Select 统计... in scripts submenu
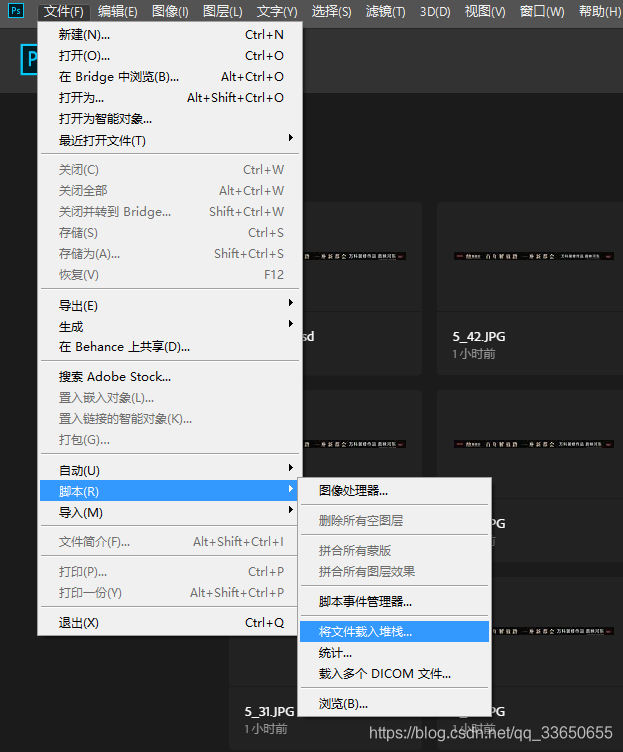 (x=394, y=653)
